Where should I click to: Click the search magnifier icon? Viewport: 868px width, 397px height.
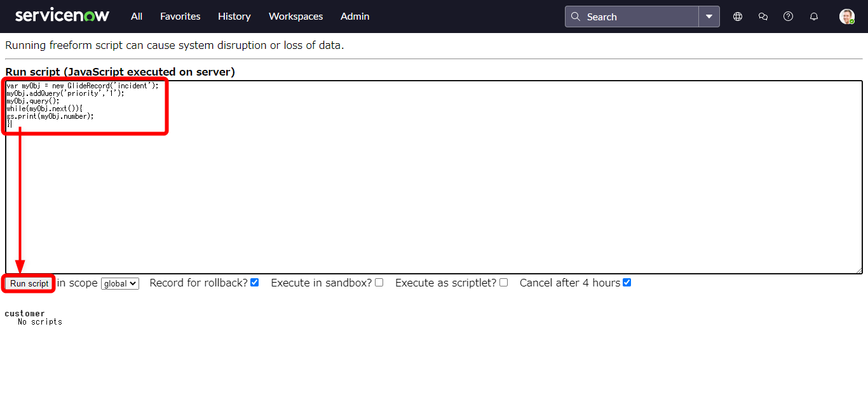click(x=576, y=17)
